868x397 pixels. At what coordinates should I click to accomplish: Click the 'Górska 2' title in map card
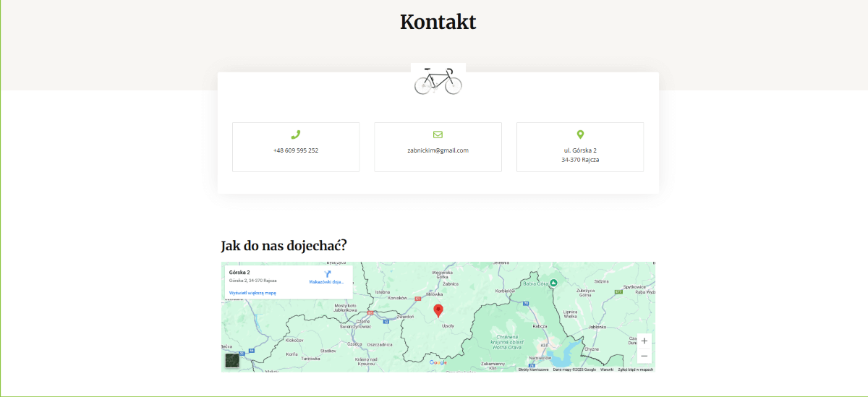click(x=239, y=273)
